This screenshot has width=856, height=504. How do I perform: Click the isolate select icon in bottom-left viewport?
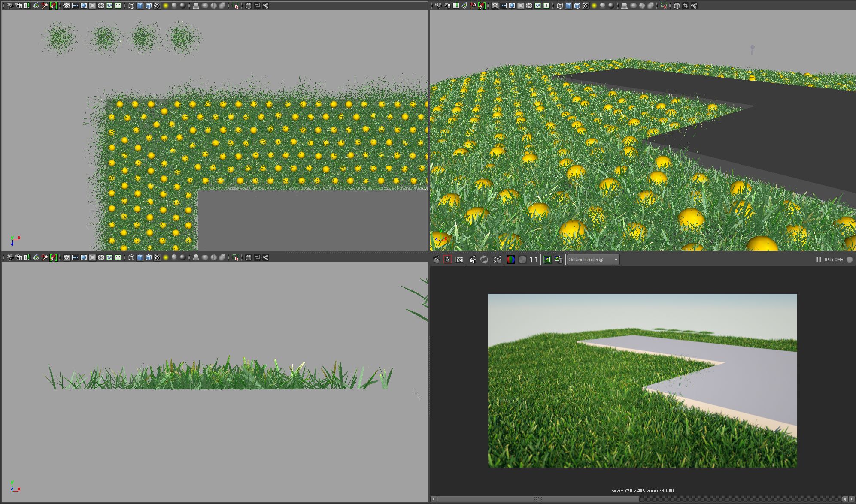point(235,257)
